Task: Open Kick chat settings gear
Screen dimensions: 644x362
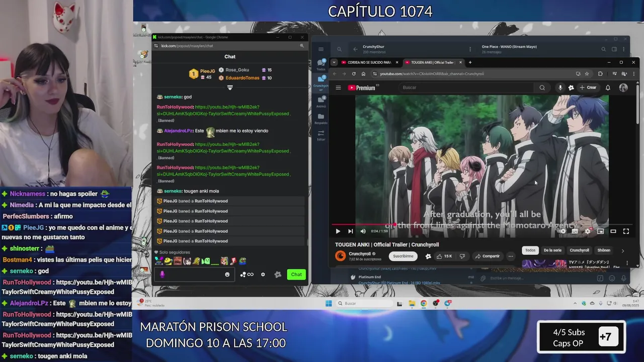Action: click(263, 275)
